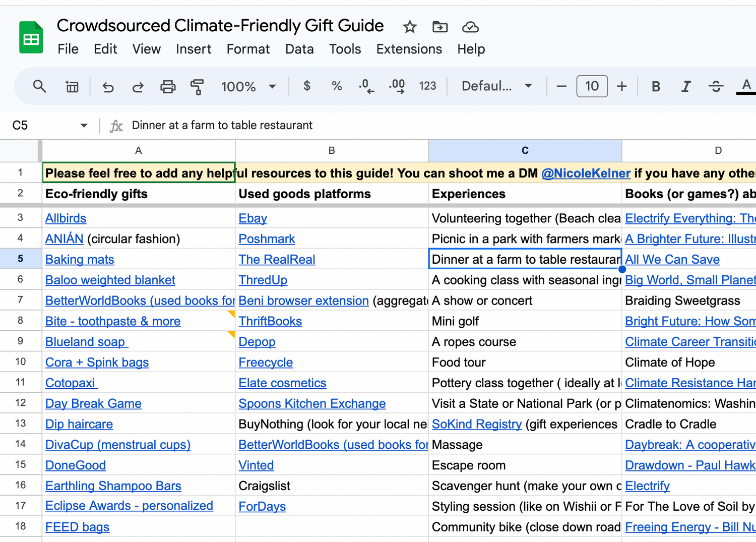Click the move to folder icon
This screenshot has width=756, height=542.
[x=440, y=27]
